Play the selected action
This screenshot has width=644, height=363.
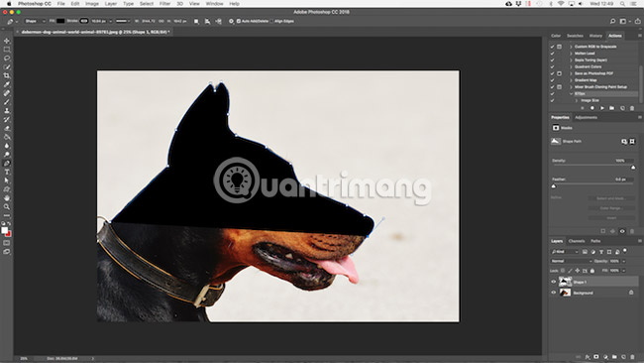(602, 108)
